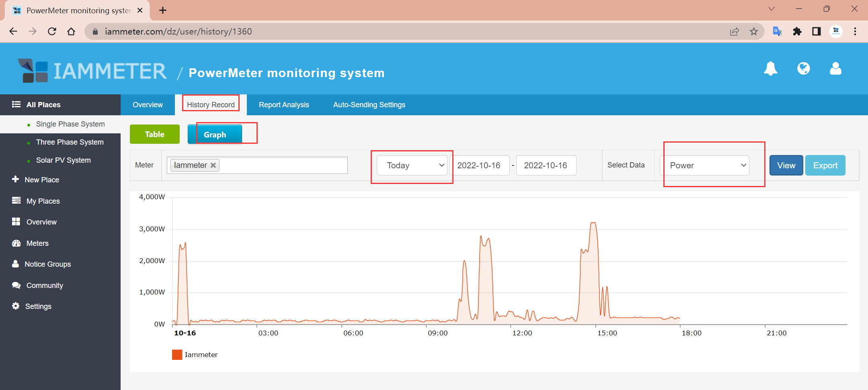The width and height of the screenshot is (868, 390).
Task: Open the browser extensions puzzle icon
Action: [x=797, y=31]
